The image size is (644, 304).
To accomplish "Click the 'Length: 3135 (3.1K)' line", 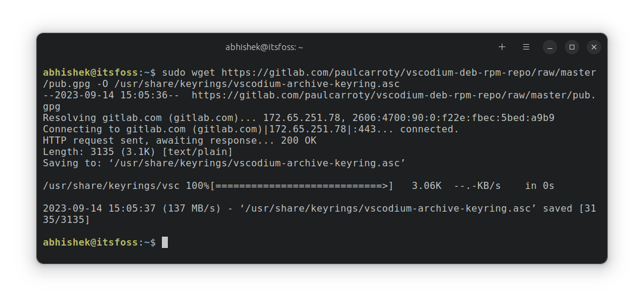I will click(x=138, y=152).
